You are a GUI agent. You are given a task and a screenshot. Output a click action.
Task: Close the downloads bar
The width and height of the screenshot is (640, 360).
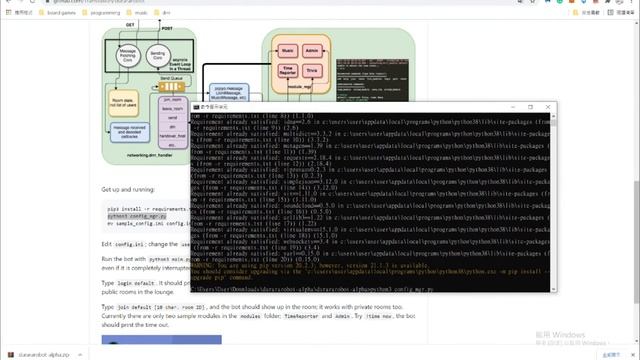633,355
